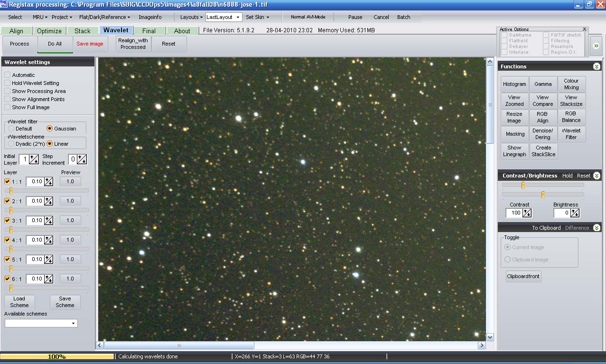The image size is (606, 364).
Task: Click Reset in Contrast/Brightness header
Action: coord(583,176)
